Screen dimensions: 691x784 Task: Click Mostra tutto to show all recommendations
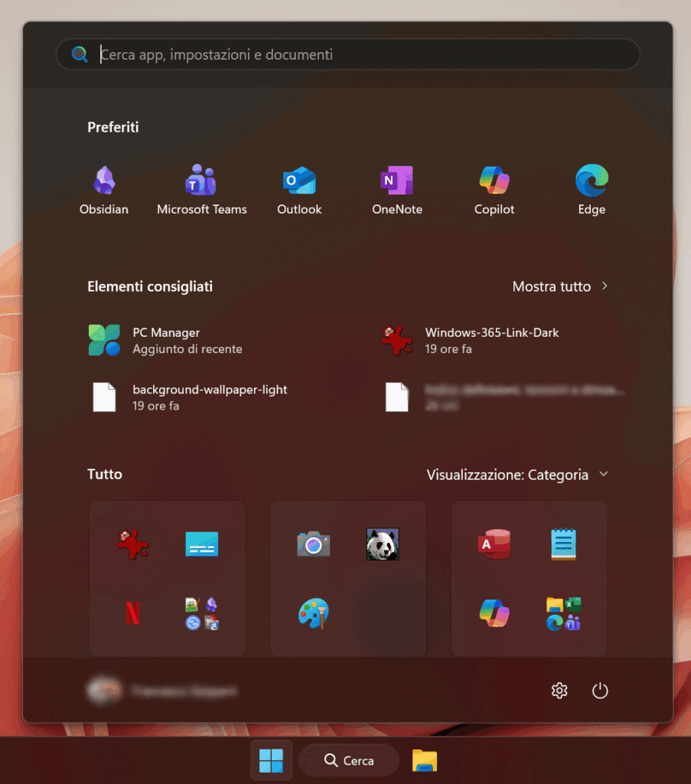[x=559, y=286]
